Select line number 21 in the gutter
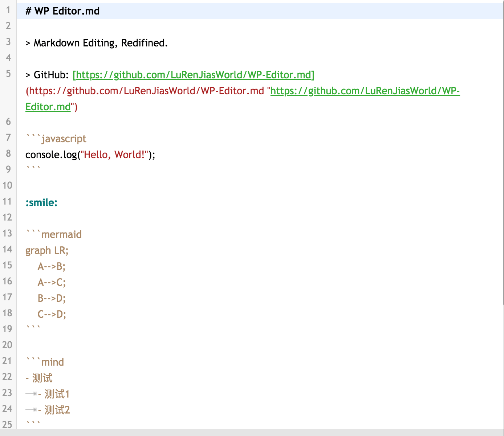Viewport: 504px width, 436px height. [x=7, y=361]
